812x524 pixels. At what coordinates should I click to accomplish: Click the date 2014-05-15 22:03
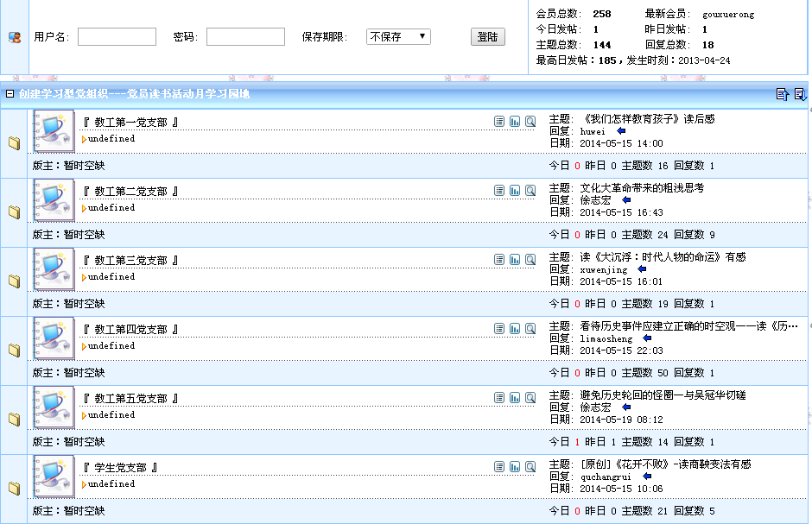pos(621,350)
